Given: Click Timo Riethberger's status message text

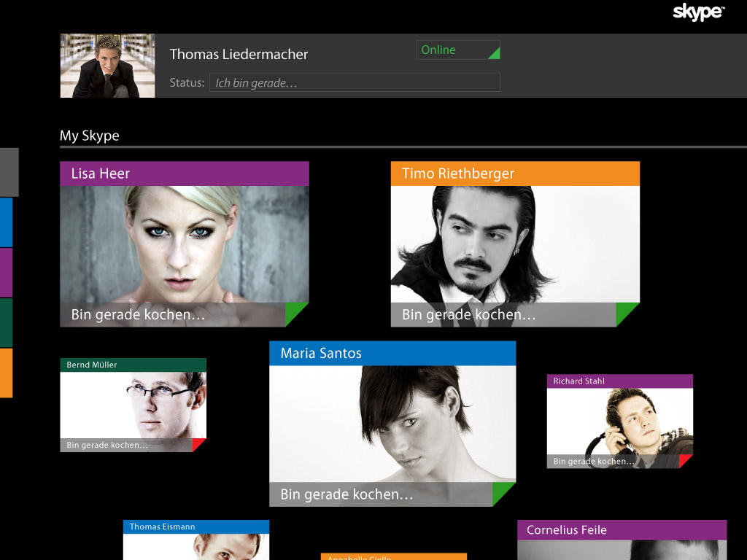Looking at the screenshot, I should click(469, 315).
